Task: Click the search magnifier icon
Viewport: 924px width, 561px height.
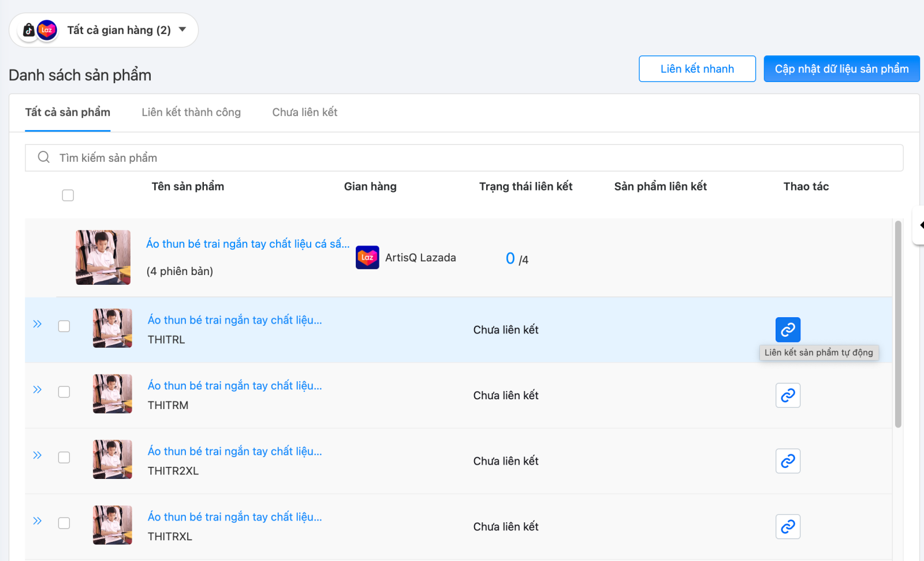Action: tap(44, 158)
